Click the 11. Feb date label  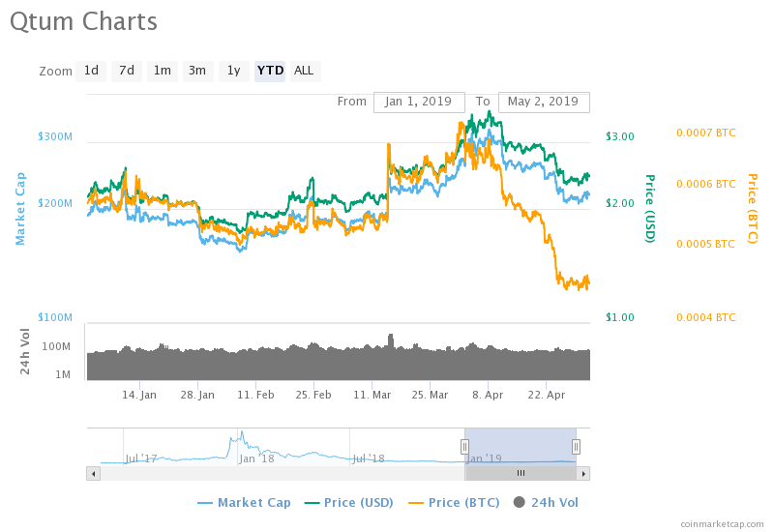coord(255,395)
